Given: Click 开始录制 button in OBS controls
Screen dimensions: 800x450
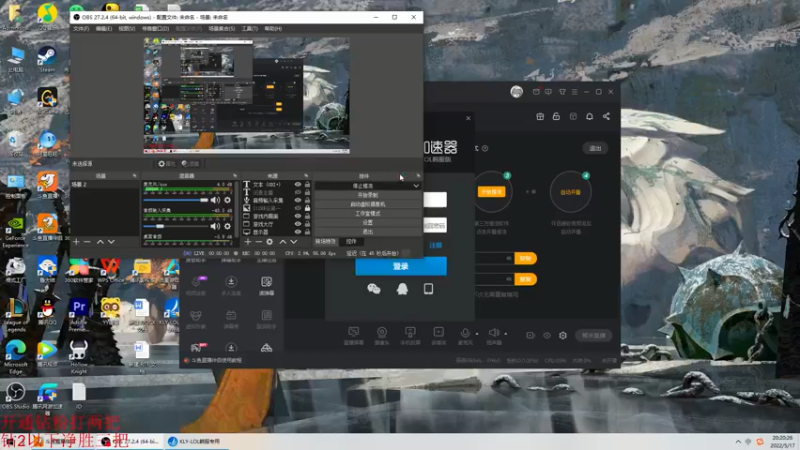Looking at the screenshot, I should (x=367, y=195).
